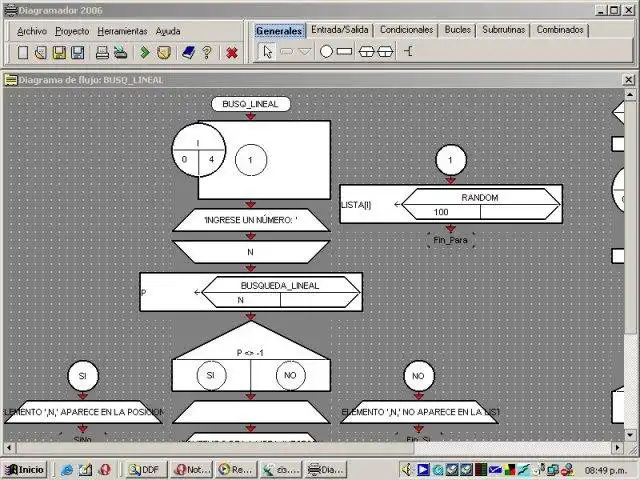Select the RANDOM assignment block

click(451, 204)
